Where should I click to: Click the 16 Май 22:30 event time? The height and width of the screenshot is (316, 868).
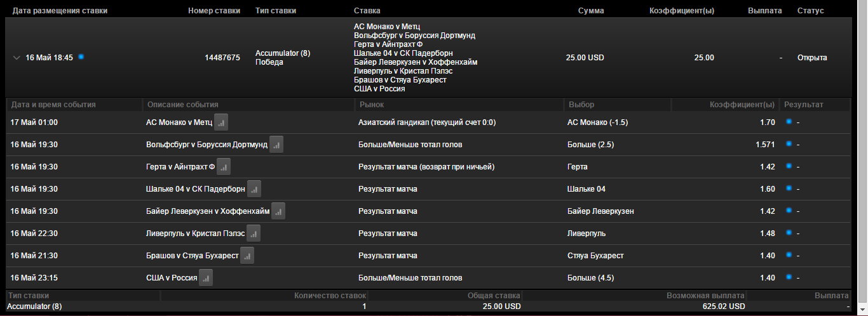point(34,233)
